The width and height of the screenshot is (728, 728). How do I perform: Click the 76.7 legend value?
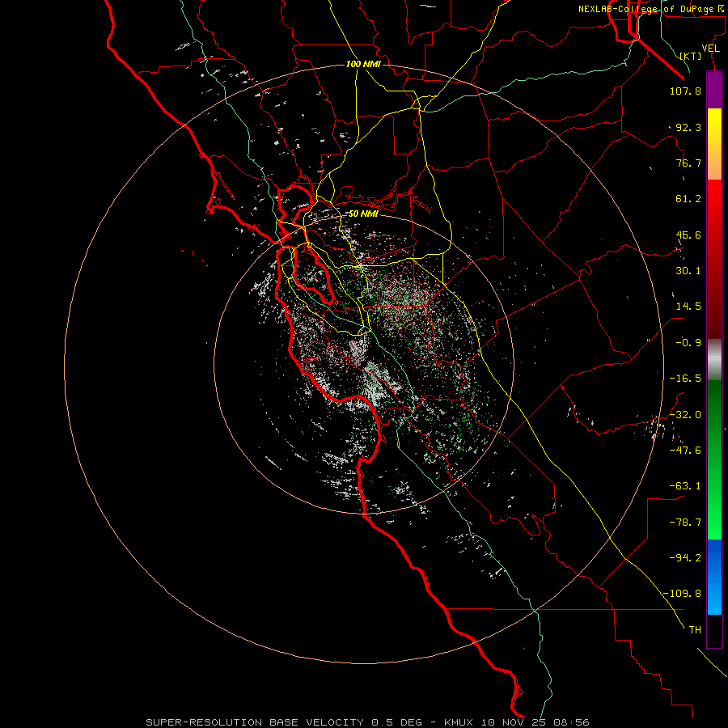pyautogui.click(x=688, y=163)
